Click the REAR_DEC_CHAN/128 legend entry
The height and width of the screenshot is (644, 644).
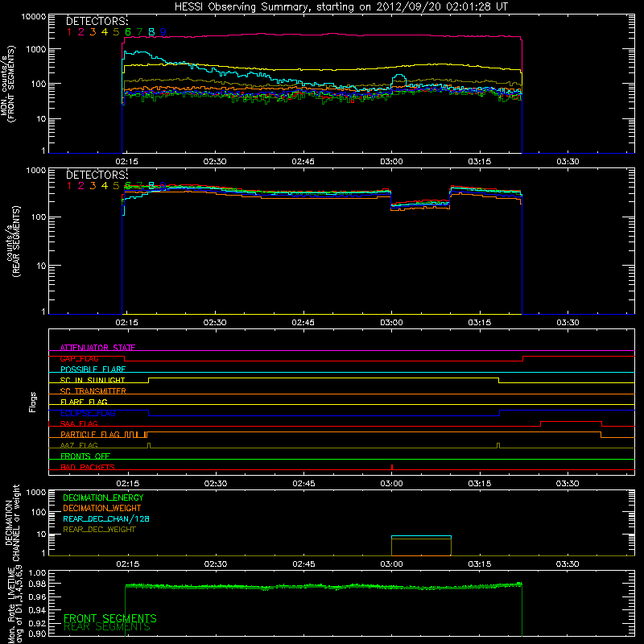tap(106, 518)
